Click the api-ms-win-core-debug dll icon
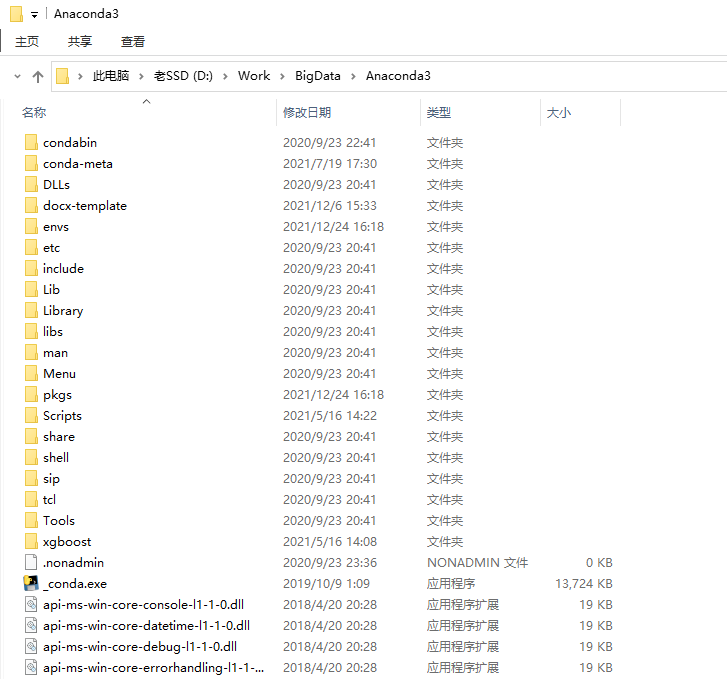The height and width of the screenshot is (679, 727). [x=31, y=646]
